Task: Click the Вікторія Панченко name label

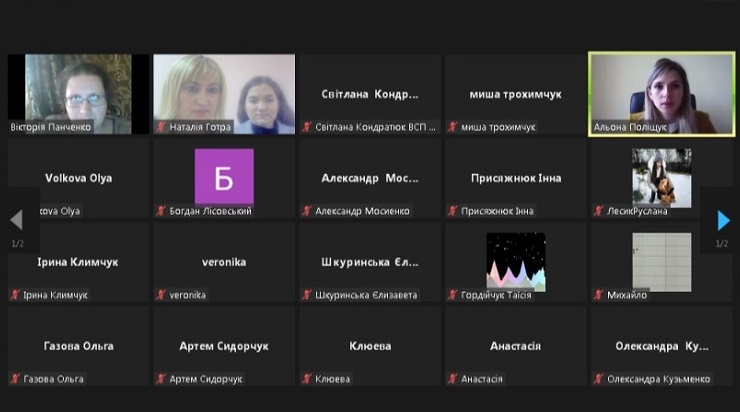Action: pyautogui.click(x=50, y=127)
